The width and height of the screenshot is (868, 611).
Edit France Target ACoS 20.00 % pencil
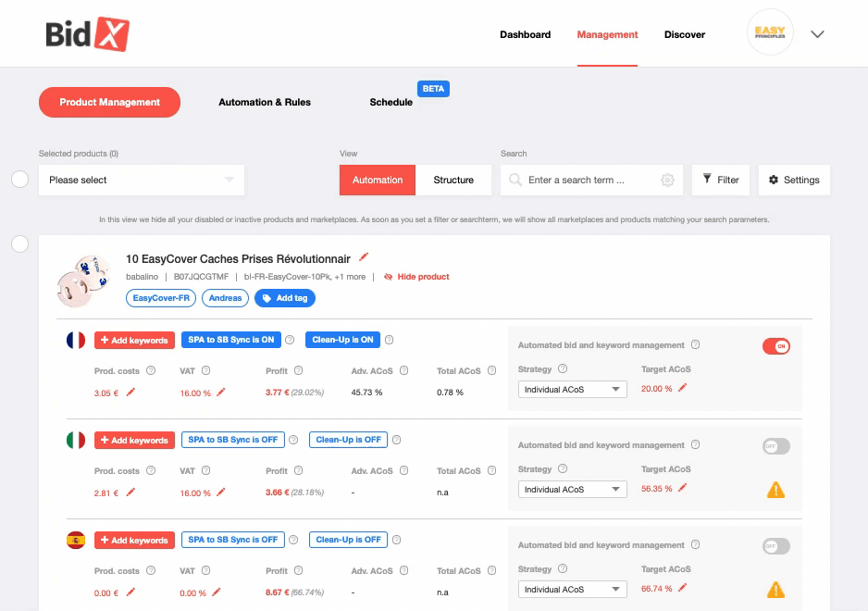point(683,388)
